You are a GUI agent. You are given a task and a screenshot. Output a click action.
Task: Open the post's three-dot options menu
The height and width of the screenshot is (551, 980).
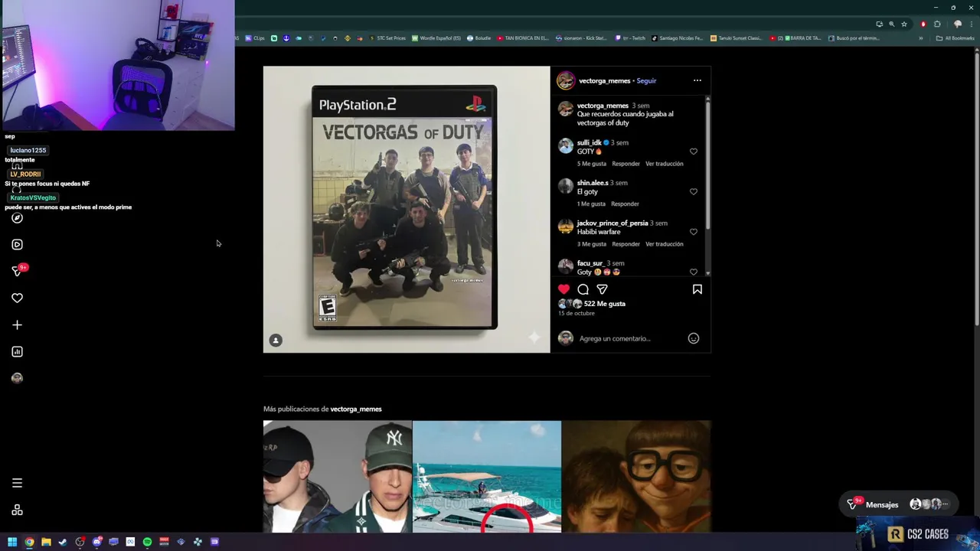[x=697, y=80]
